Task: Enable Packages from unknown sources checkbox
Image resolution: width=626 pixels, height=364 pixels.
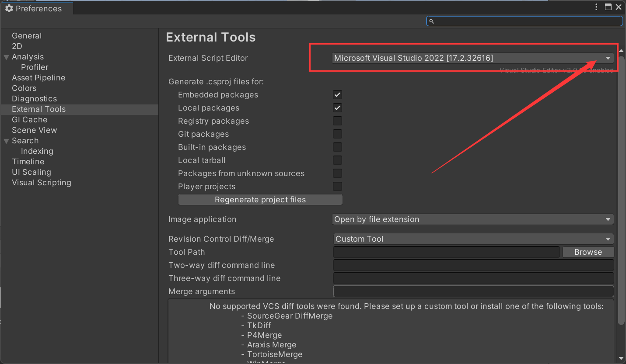Action: [337, 173]
